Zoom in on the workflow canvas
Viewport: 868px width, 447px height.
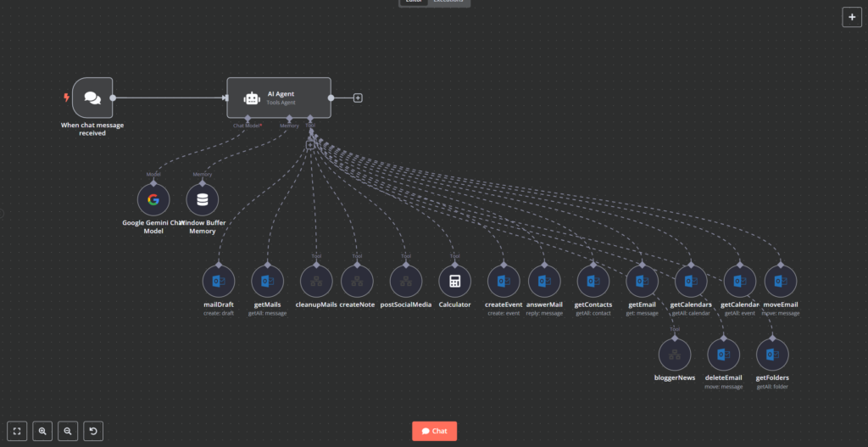42,431
